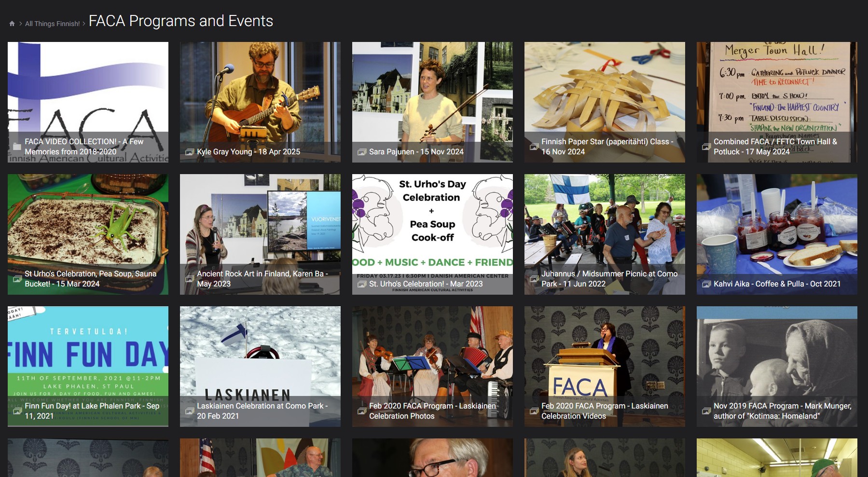Viewport: 868px width, 477px height.
Task: Open the Kahvi Aika Coffee & Pulla thumbnail
Action: [x=777, y=234]
